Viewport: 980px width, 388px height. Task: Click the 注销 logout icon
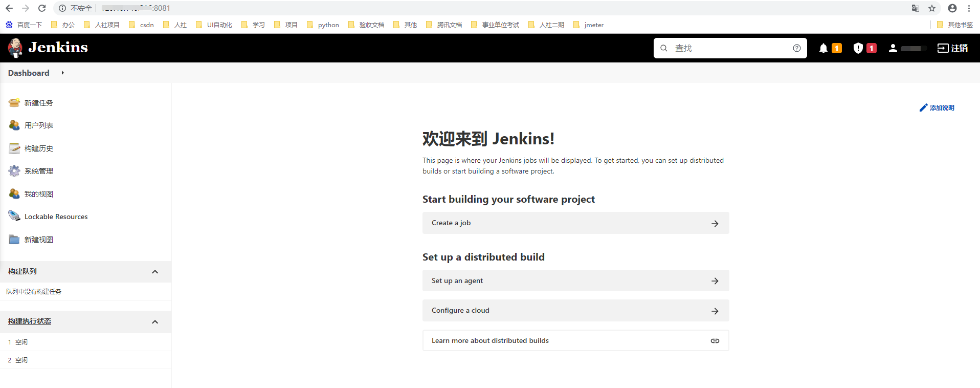pos(943,48)
